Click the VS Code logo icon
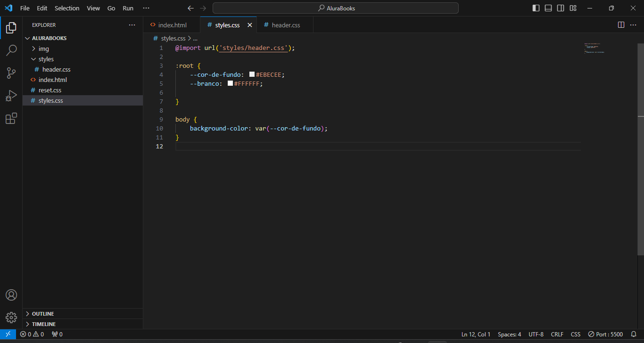This screenshot has width=644, height=343. pos(8,8)
